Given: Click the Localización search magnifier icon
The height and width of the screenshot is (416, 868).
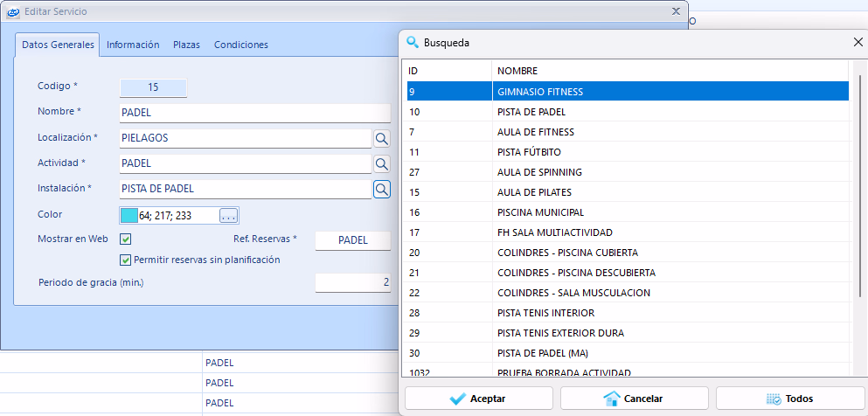Looking at the screenshot, I should pos(381,138).
